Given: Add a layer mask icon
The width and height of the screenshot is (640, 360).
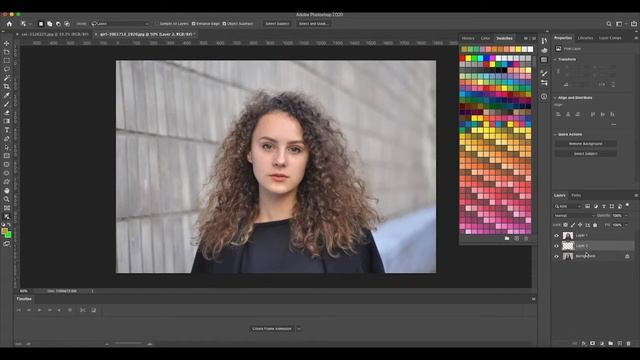Looking at the screenshot, I should click(x=593, y=344).
